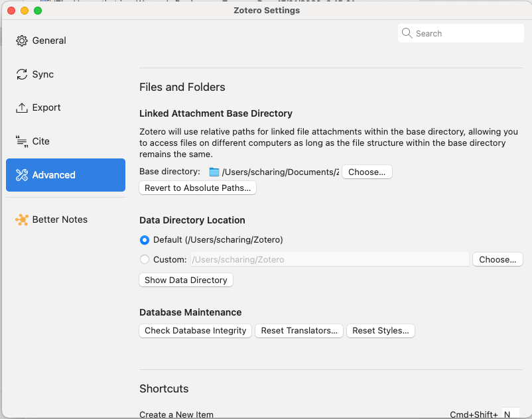Click the base directory folder icon

click(214, 172)
